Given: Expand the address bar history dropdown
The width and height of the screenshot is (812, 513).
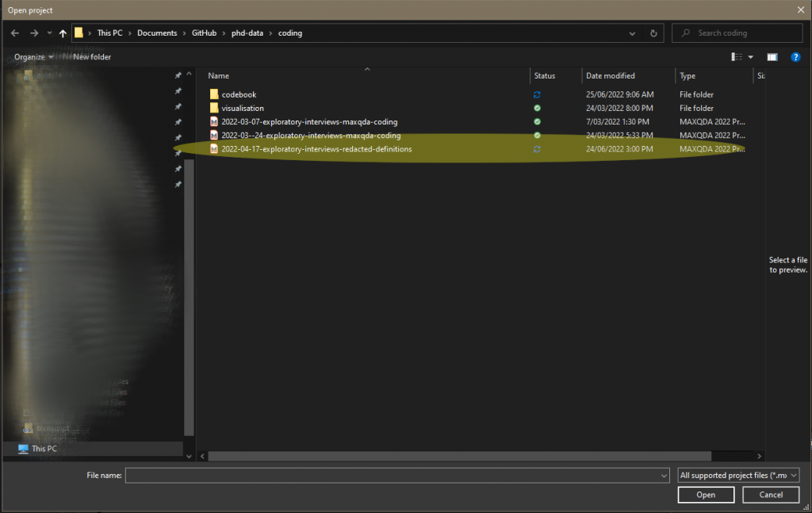Looking at the screenshot, I should [x=632, y=33].
